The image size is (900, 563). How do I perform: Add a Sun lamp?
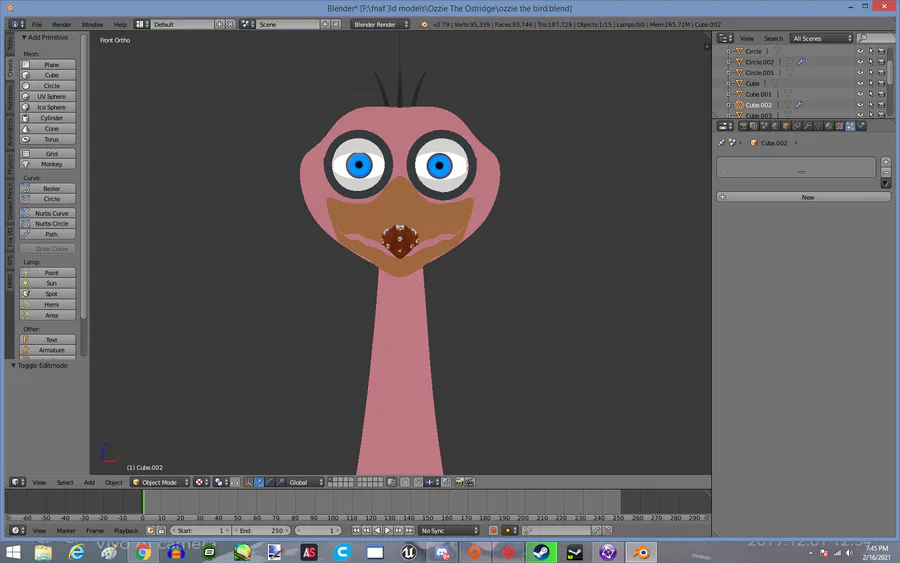(x=51, y=283)
